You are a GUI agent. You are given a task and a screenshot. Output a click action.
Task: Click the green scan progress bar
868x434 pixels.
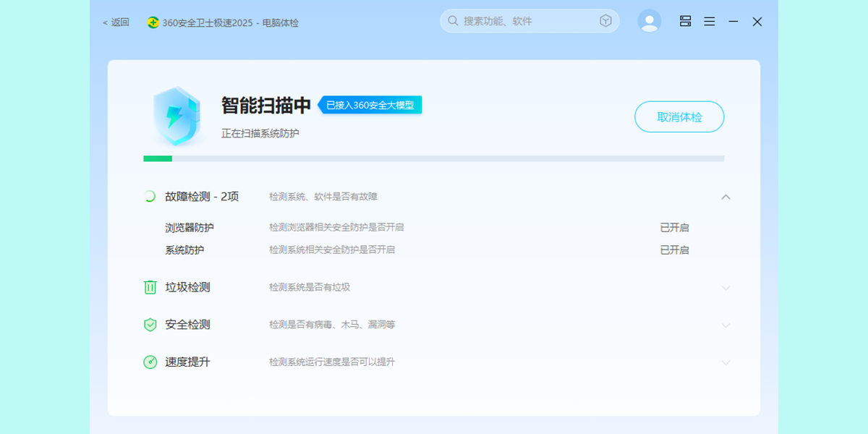[x=158, y=158]
